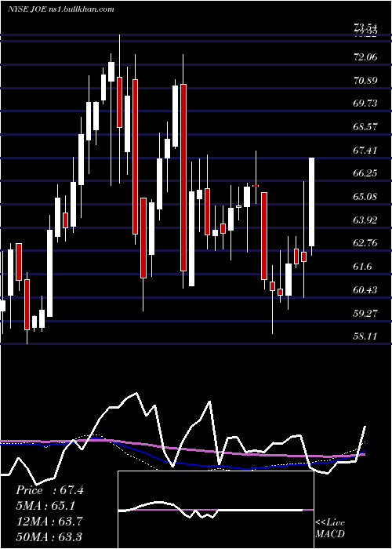Click the 12MA : 63.7 readout
Image resolution: width=392 pixels, height=549 pixels.
(x=49, y=522)
